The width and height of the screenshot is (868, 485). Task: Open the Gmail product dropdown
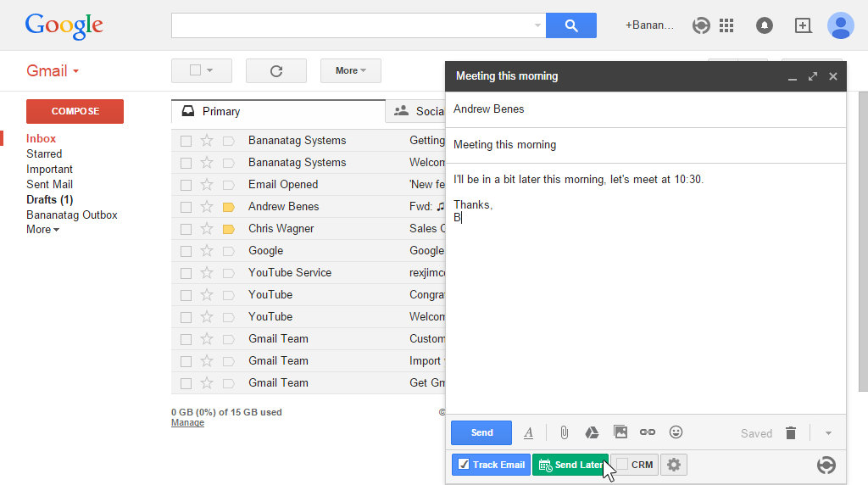point(53,71)
